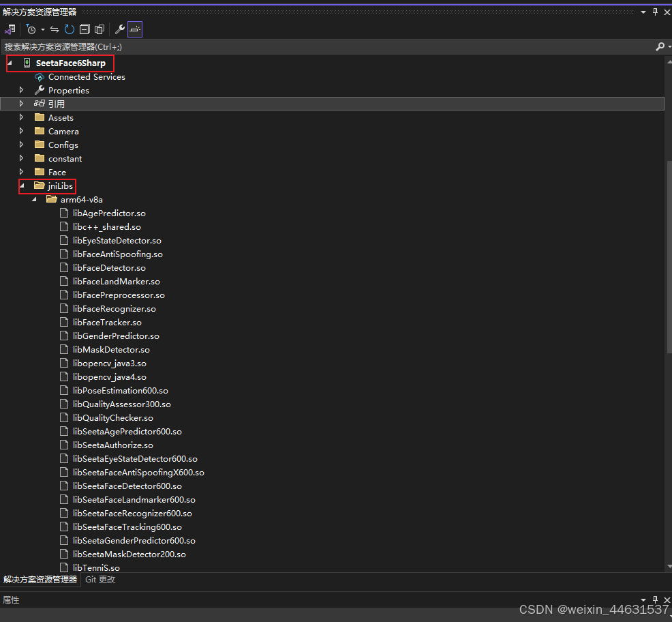The height and width of the screenshot is (622, 672).
Task: Toggle Preview Selected Items button
Action: (134, 29)
